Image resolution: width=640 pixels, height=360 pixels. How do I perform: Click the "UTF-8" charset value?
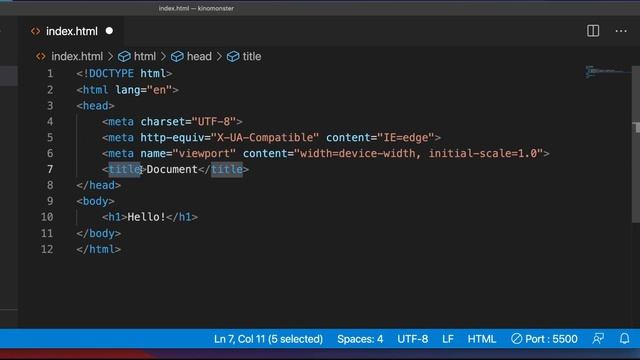pyautogui.click(x=214, y=122)
